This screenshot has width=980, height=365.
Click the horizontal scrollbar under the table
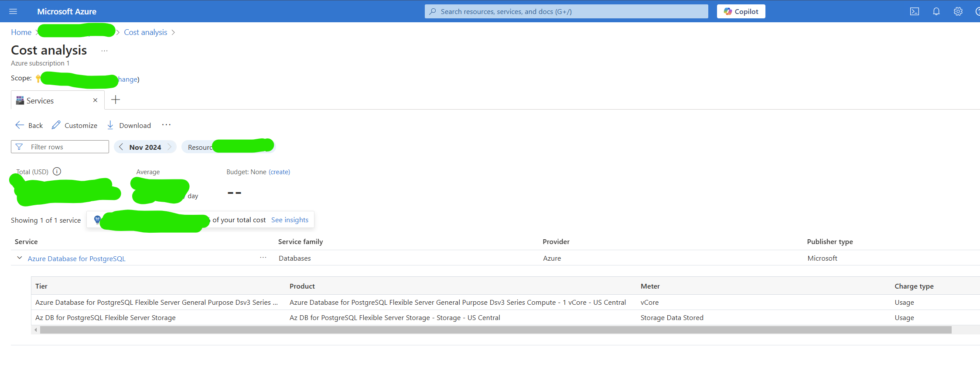496,330
